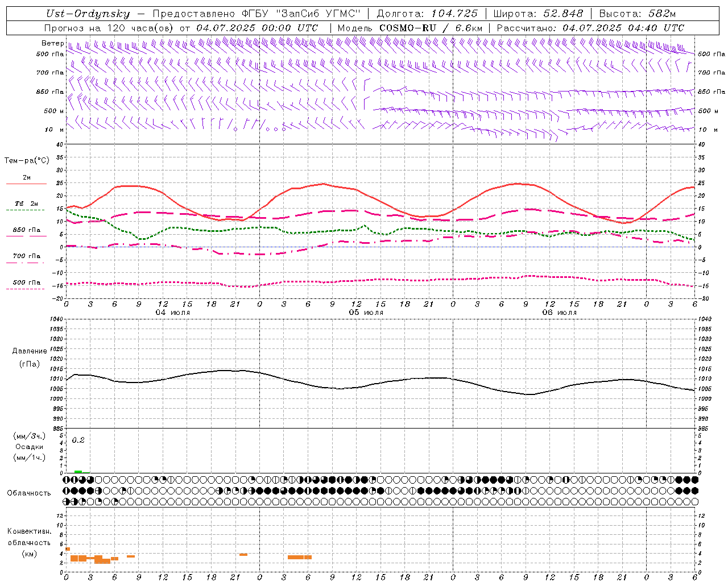Click the 700 гПа temperature legend entry
Viewport: 728px width, 582px height.
tap(26, 256)
